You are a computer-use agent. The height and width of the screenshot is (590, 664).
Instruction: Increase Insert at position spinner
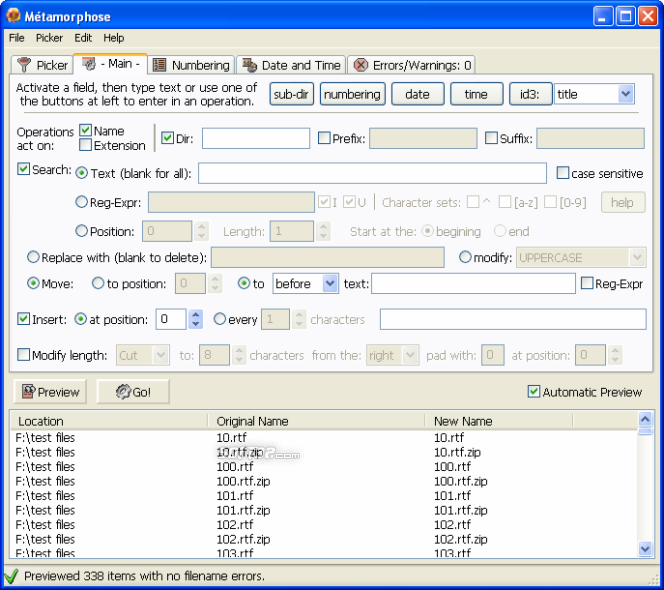196,315
